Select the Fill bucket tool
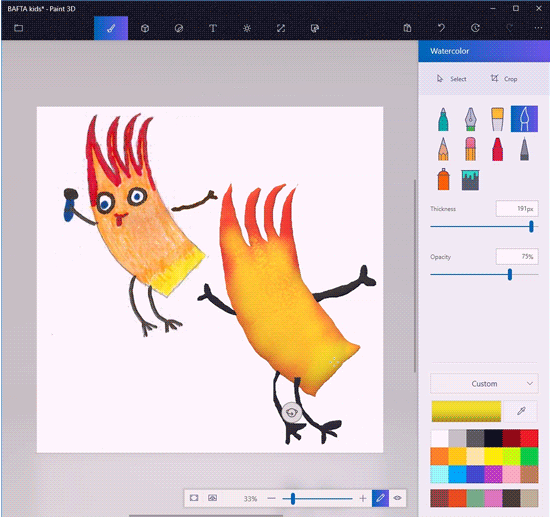 tap(470, 180)
